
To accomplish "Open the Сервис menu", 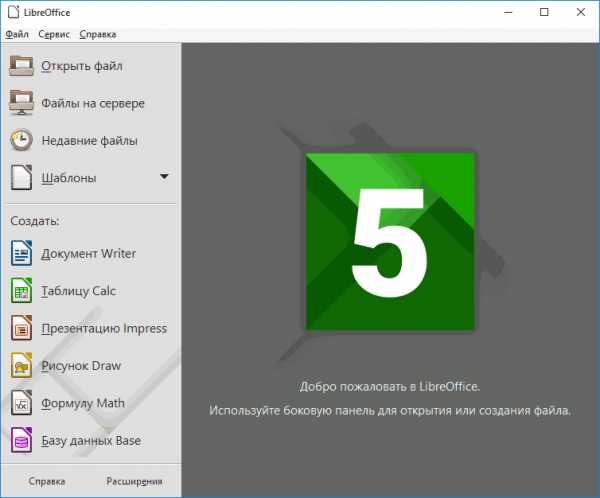I will 54,34.
